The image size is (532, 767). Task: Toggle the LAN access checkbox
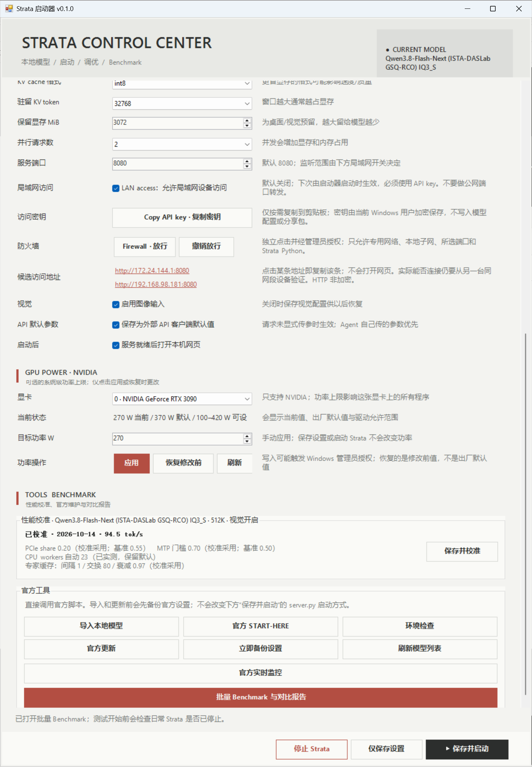pyautogui.click(x=116, y=188)
